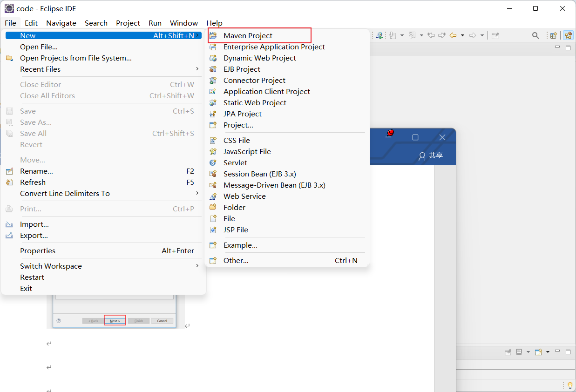
Task: Select Other... in New submenu
Action: pos(287,260)
